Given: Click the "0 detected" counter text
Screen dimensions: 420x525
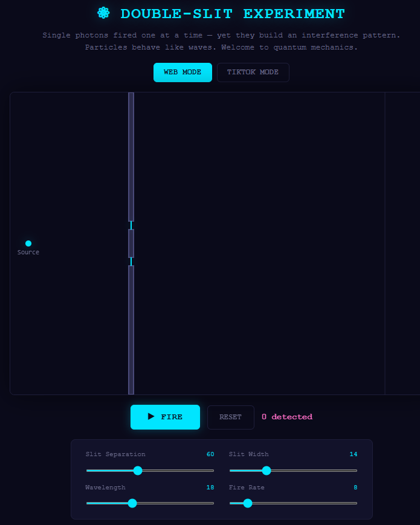Looking at the screenshot, I should 287,417.
